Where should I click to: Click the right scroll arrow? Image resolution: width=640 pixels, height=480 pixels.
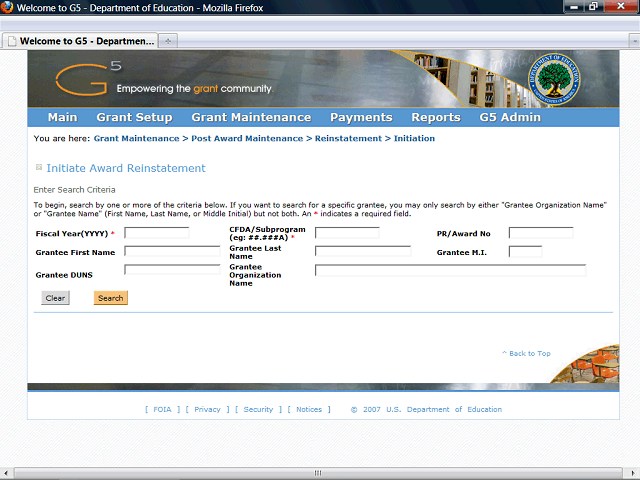coord(632,473)
